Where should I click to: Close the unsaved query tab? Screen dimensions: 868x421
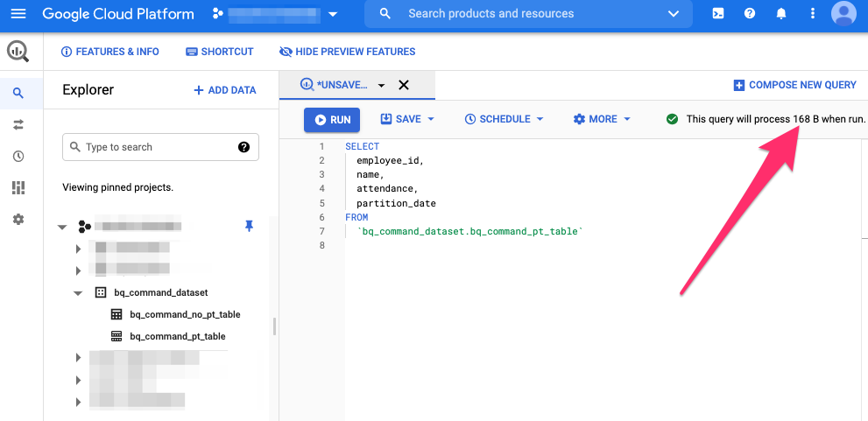(x=404, y=85)
